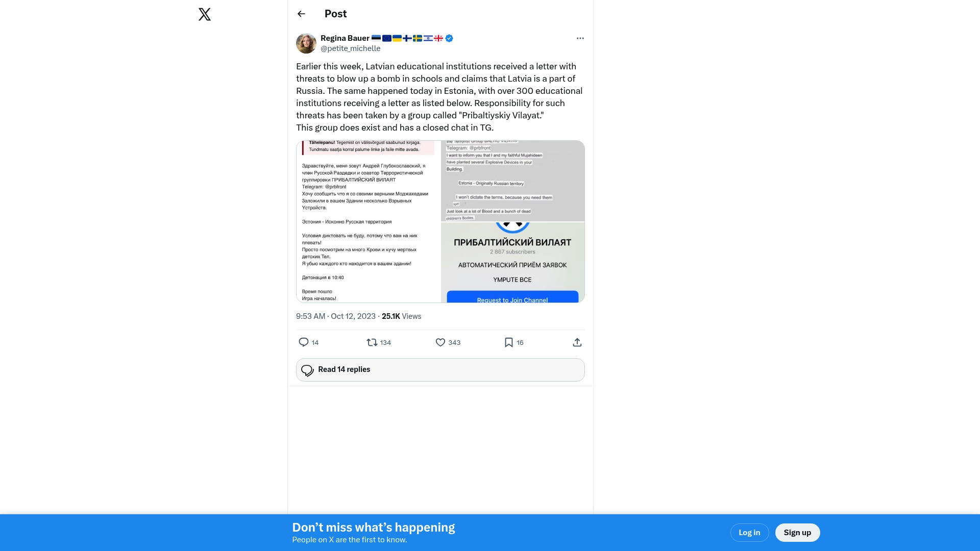The image size is (980, 551).
Task: Click the Sign up button
Action: click(797, 533)
